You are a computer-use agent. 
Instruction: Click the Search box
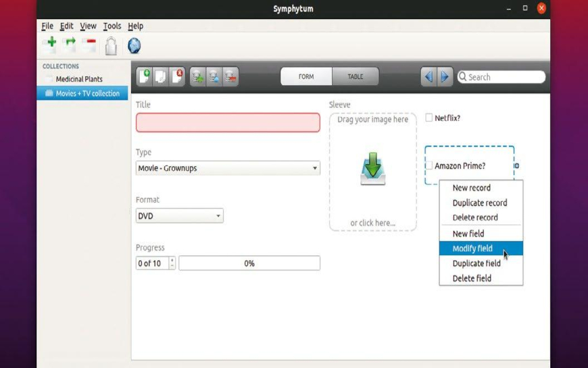point(501,77)
